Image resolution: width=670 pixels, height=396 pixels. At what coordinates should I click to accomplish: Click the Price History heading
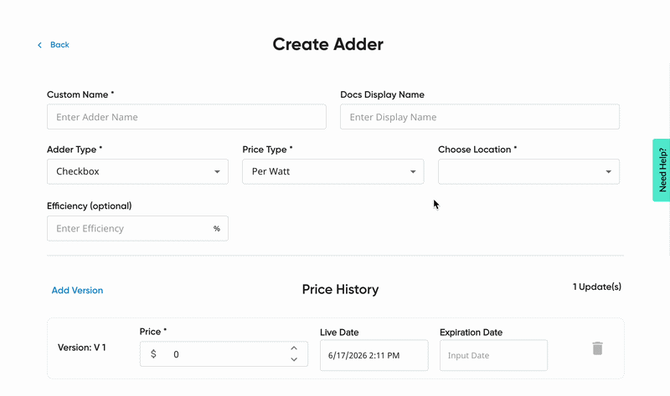(340, 290)
